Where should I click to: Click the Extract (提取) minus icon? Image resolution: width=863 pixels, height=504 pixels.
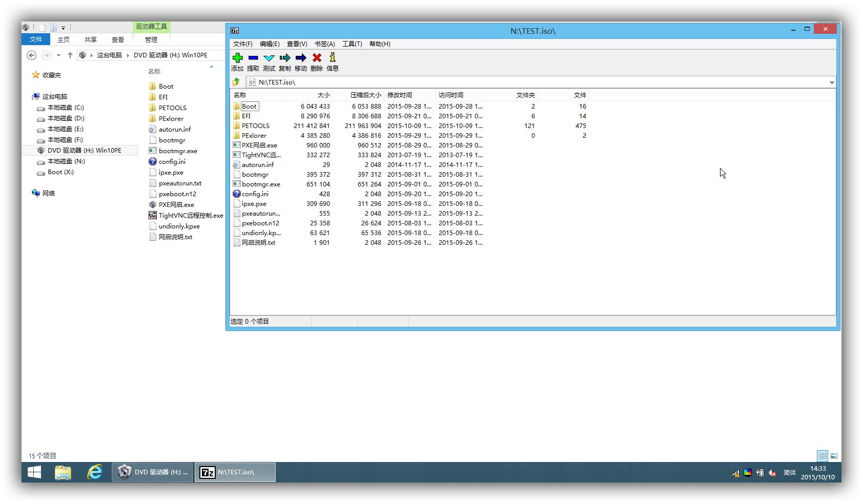(253, 57)
